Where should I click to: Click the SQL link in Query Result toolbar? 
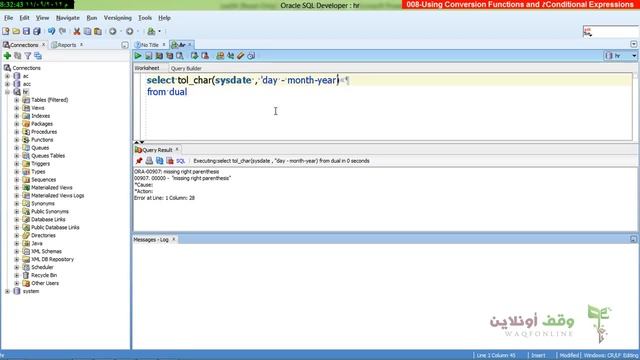click(180, 161)
